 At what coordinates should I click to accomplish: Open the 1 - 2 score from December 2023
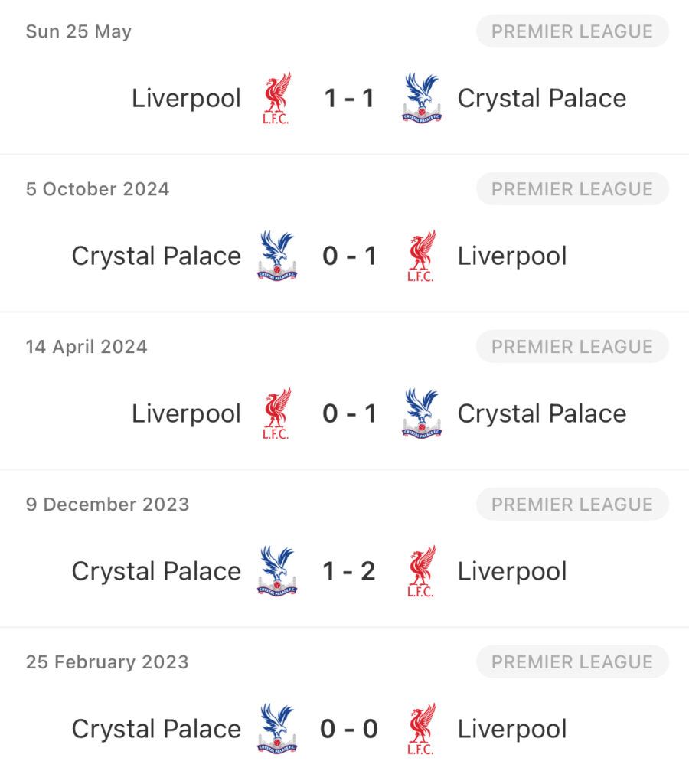pyautogui.click(x=349, y=571)
